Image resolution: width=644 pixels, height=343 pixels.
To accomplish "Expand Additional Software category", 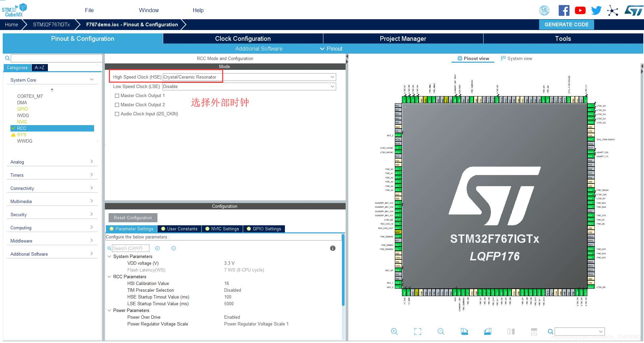I will tap(92, 254).
